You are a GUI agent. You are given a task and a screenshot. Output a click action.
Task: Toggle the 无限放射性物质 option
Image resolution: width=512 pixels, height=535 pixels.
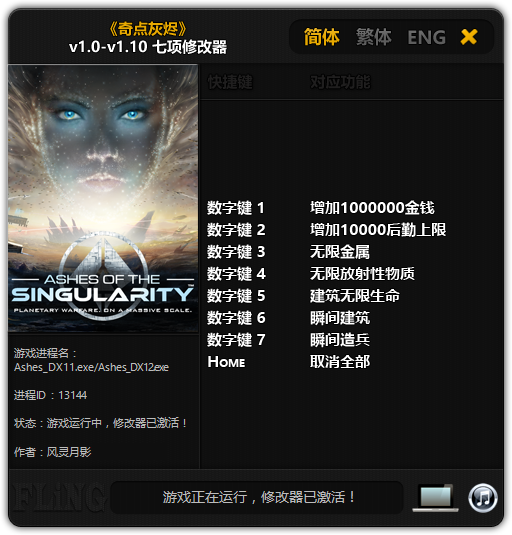(x=362, y=274)
